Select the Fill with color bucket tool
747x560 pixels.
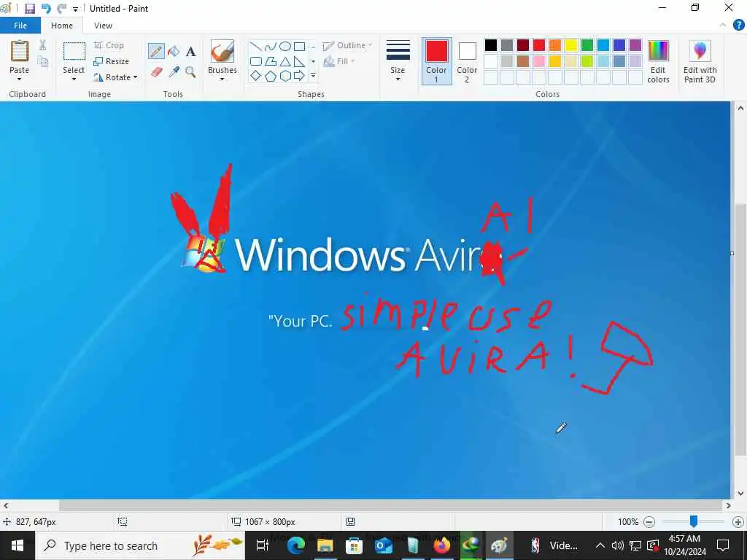174,51
